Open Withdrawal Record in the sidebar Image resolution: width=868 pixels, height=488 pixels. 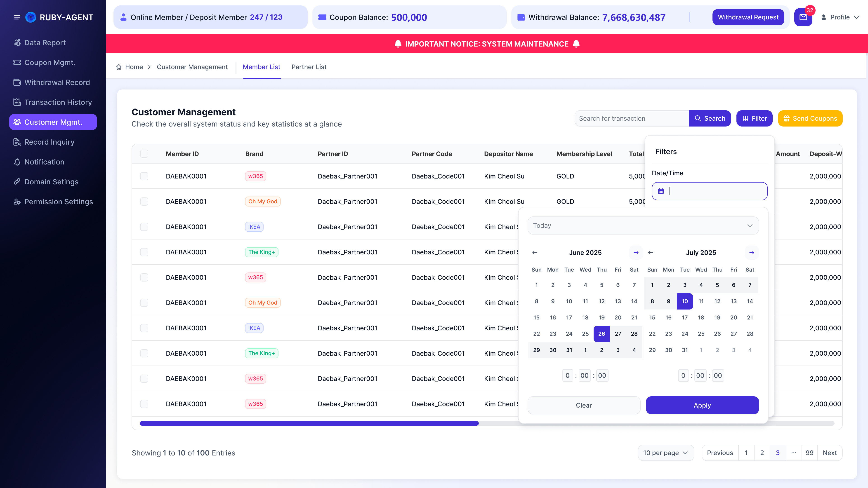[x=53, y=82]
